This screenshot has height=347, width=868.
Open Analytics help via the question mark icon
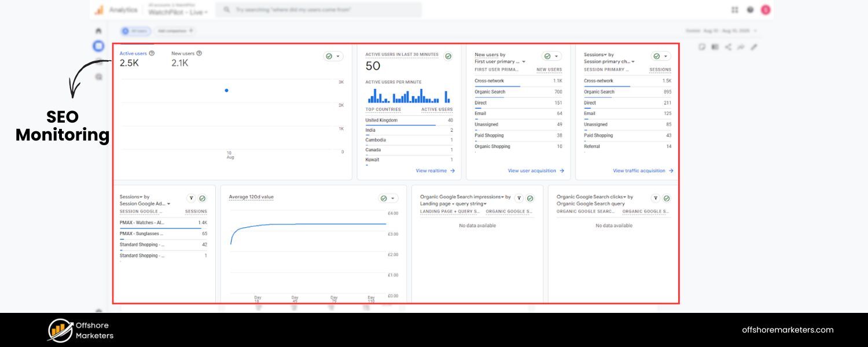(x=750, y=9)
